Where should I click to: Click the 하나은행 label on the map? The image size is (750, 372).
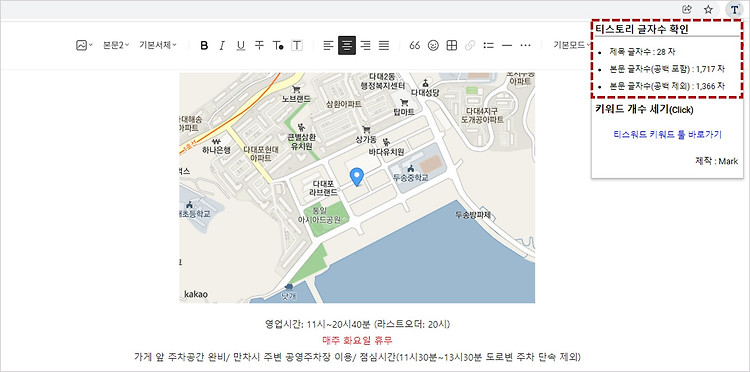tap(216, 150)
